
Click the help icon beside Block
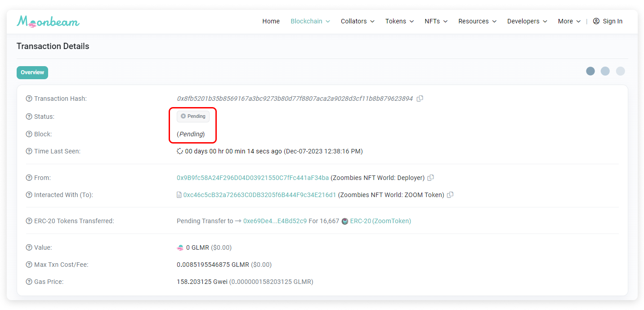pos(29,134)
